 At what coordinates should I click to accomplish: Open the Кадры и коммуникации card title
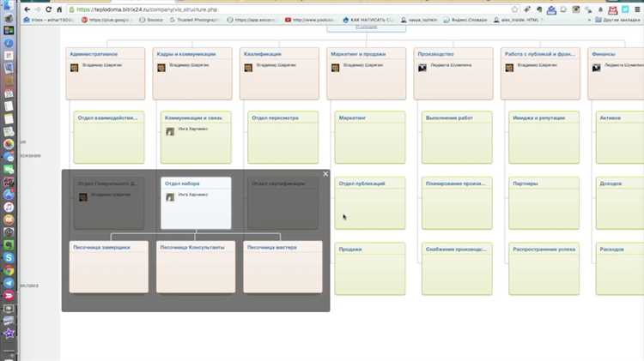tap(186, 54)
